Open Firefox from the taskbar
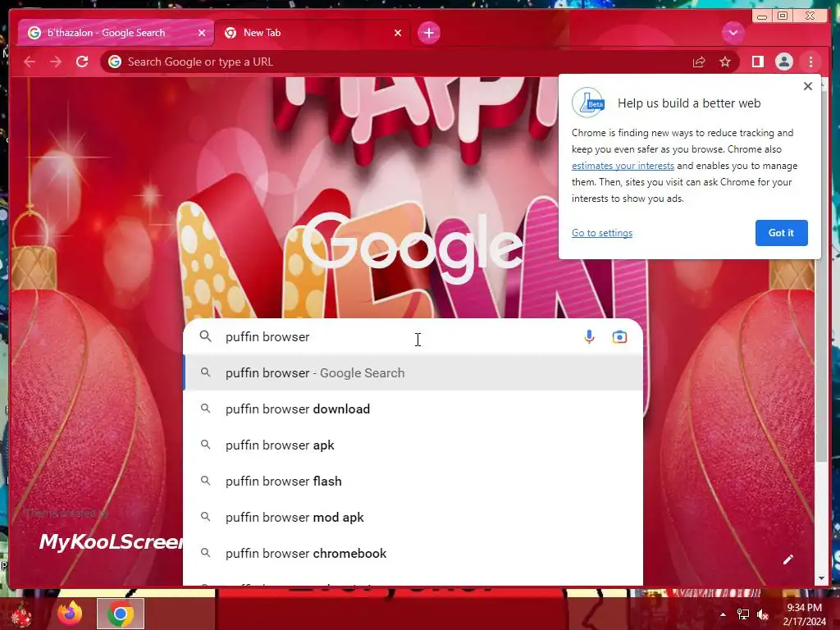The image size is (840, 630). point(71,614)
